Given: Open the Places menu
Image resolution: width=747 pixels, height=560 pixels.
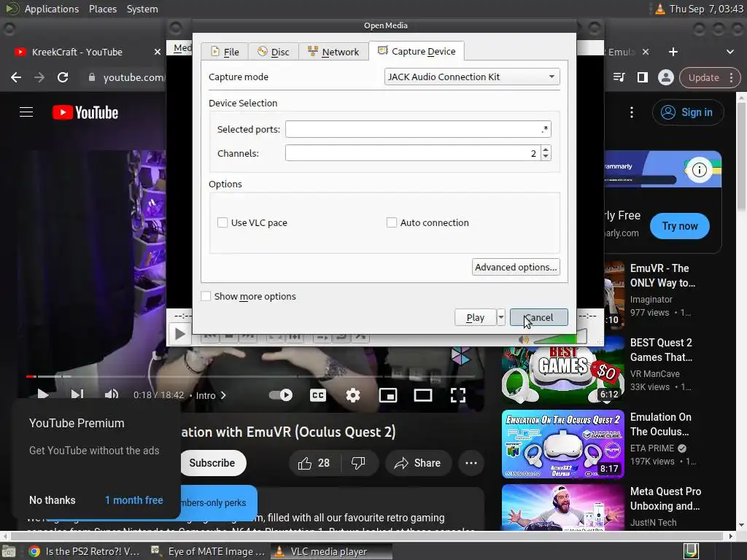Looking at the screenshot, I should (102, 9).
